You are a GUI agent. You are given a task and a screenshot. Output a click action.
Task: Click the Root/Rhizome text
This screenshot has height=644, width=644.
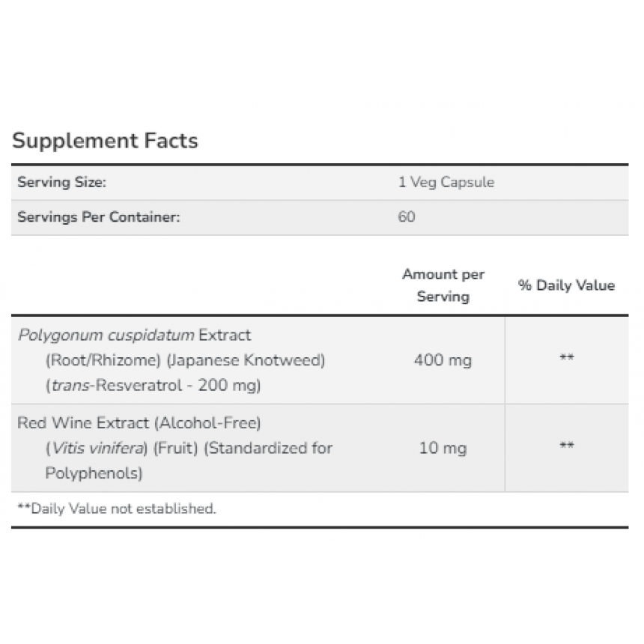click(x=103, y=360)
